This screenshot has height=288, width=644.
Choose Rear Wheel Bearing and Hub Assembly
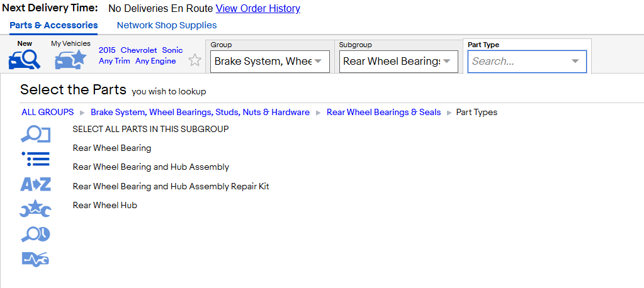click(150, 167)
